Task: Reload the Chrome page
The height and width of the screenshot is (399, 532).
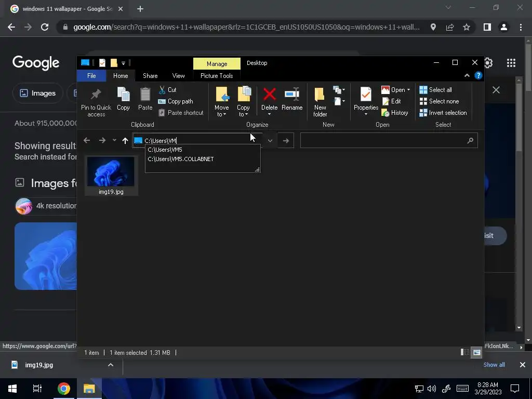Action: 45,27
